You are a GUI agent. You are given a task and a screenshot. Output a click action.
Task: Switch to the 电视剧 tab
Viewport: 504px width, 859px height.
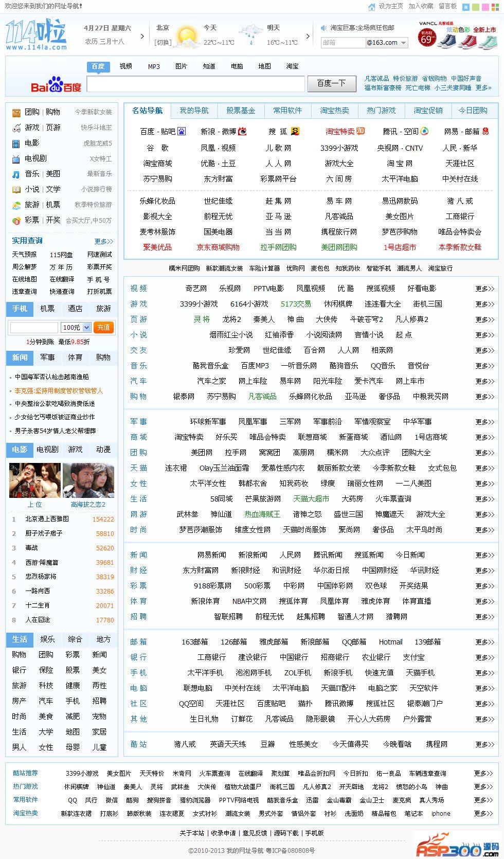pos(47,450)
